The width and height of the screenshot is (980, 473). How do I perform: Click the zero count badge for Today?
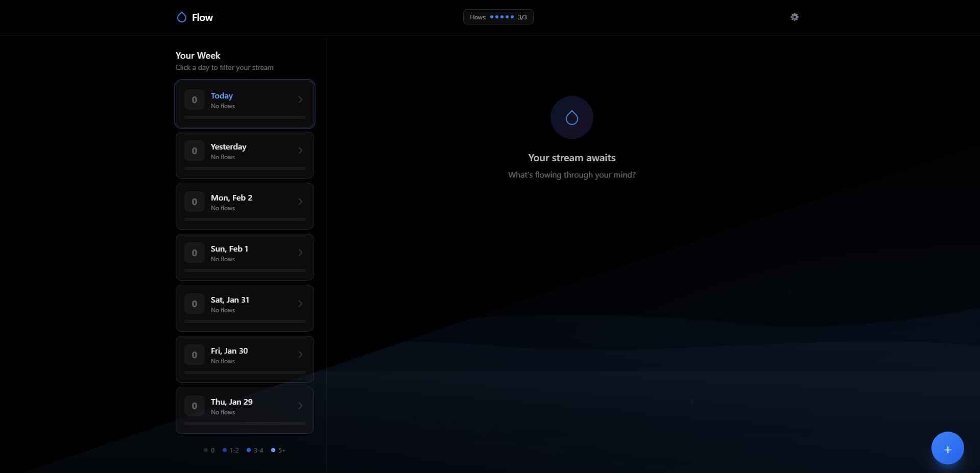pyautogui.click(x=195, y=100)
